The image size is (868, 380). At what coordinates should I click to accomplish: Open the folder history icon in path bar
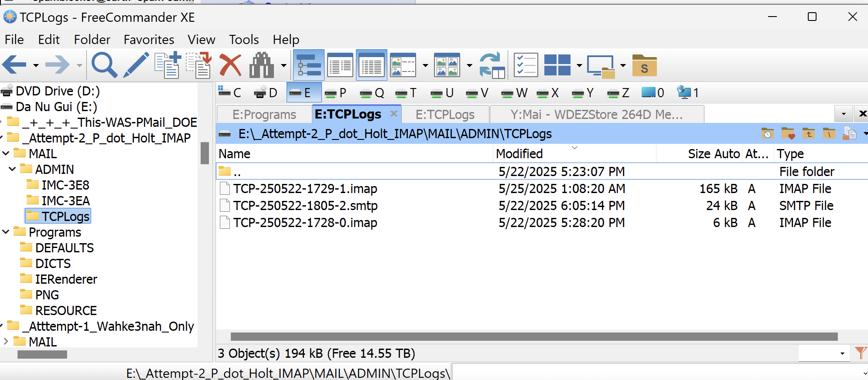(x=767, y=134)
